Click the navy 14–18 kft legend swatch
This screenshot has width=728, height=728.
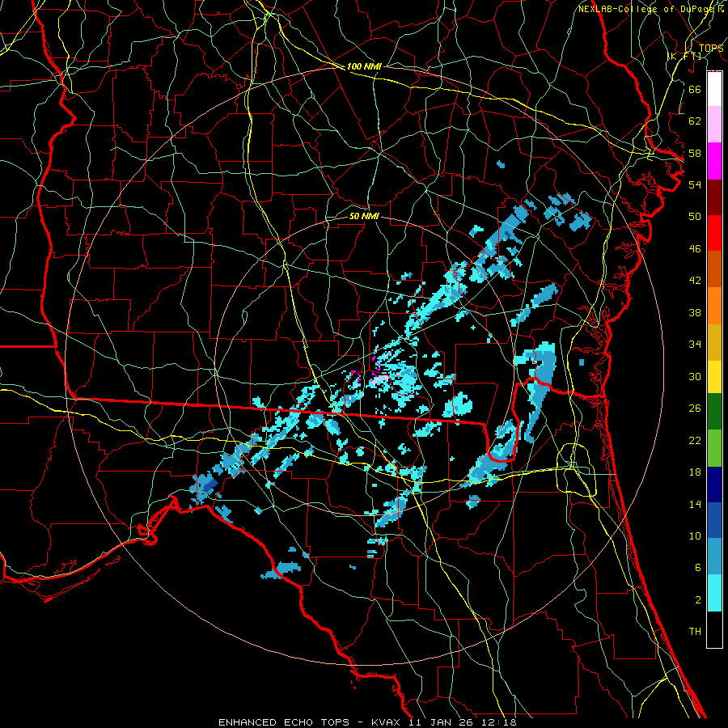tap(714, 485)
